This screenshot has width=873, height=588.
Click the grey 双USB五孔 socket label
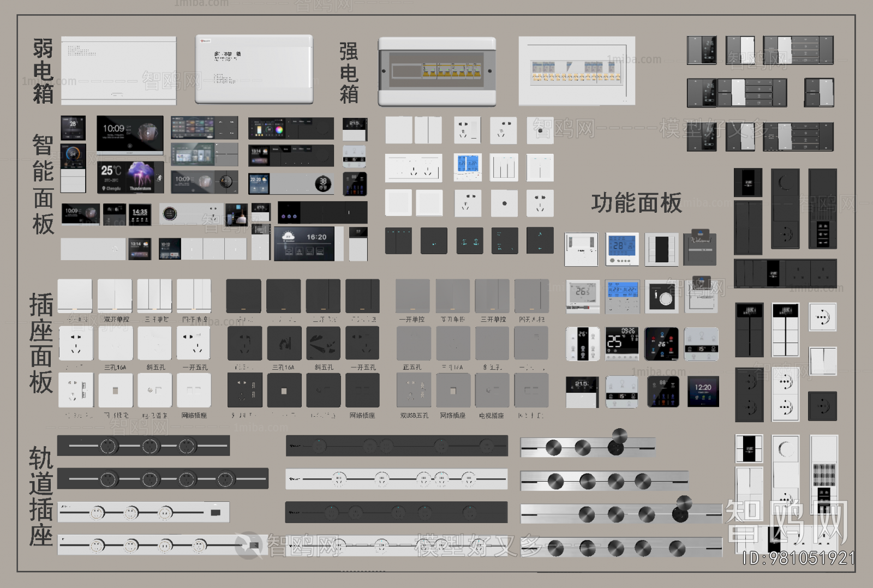[414, 416]
